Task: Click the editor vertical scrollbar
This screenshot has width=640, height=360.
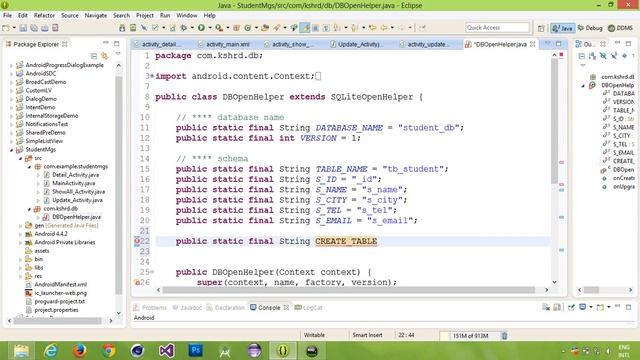Action: [554, 121]
